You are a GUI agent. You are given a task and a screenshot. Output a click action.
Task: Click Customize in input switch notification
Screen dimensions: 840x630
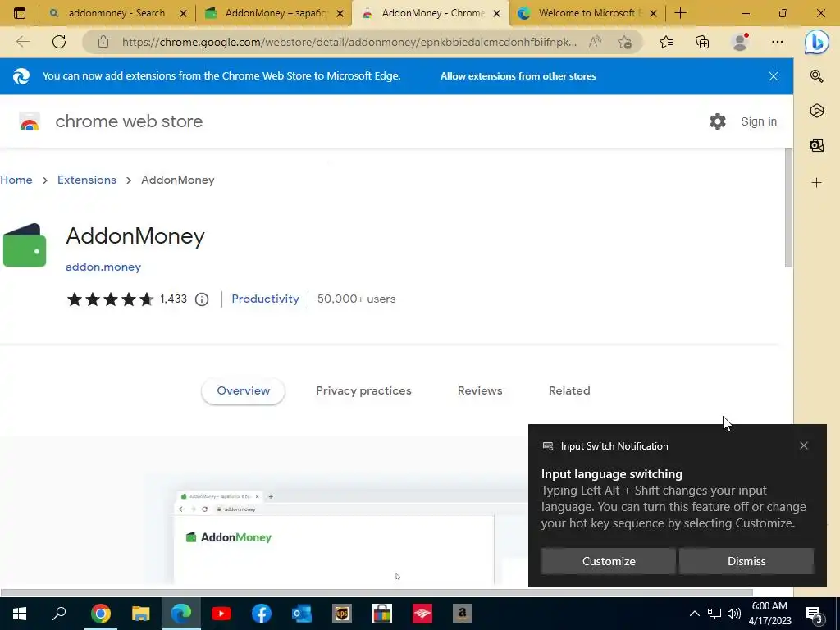609,561
